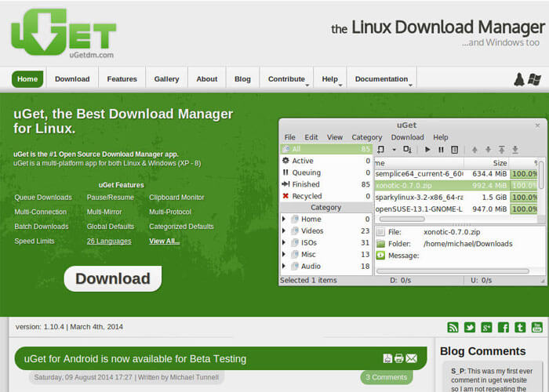Select the All status row
549x392 pixels.
click(x=326, y=149)
